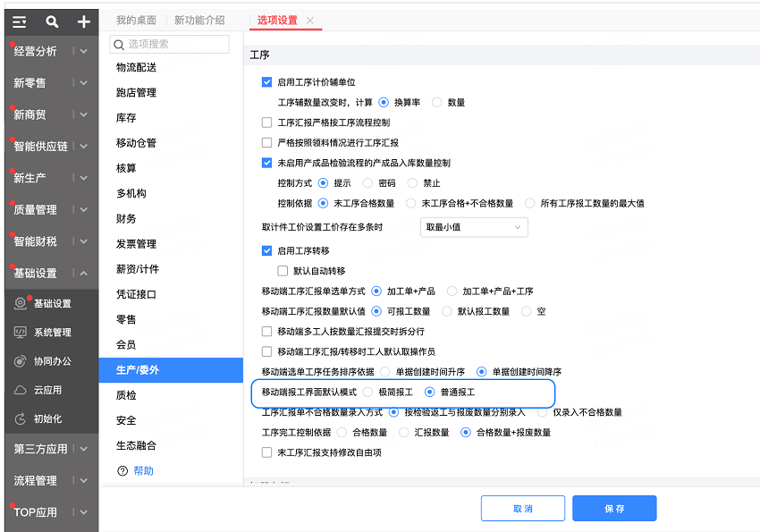Enable 工序汇报严格按工序流程控制 checkbox

coord(266,122)
